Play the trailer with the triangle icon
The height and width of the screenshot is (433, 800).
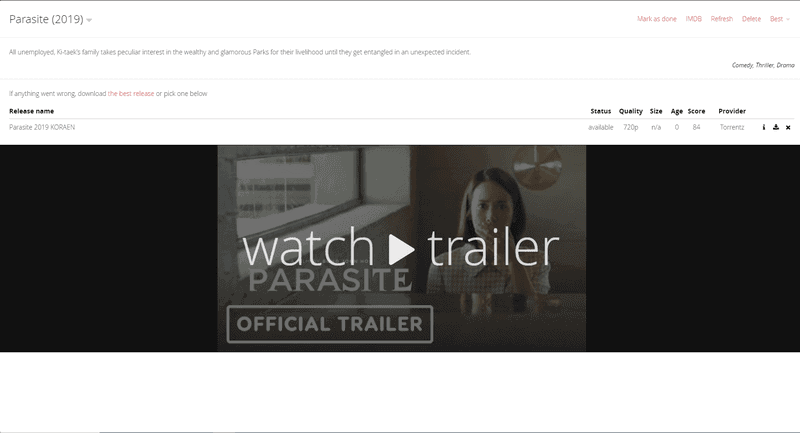tap(402, 248)
